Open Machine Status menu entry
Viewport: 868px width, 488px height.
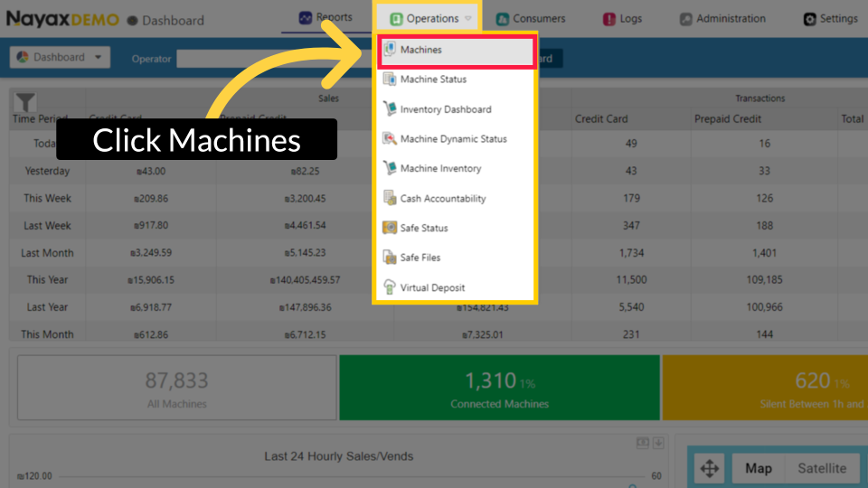point(433,80)
